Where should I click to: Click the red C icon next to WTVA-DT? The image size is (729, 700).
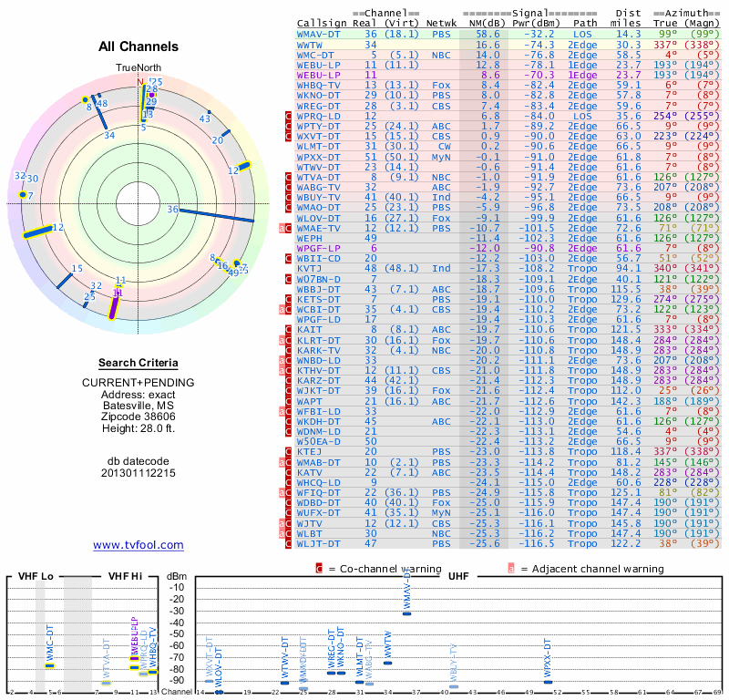[x=290, y=177]
